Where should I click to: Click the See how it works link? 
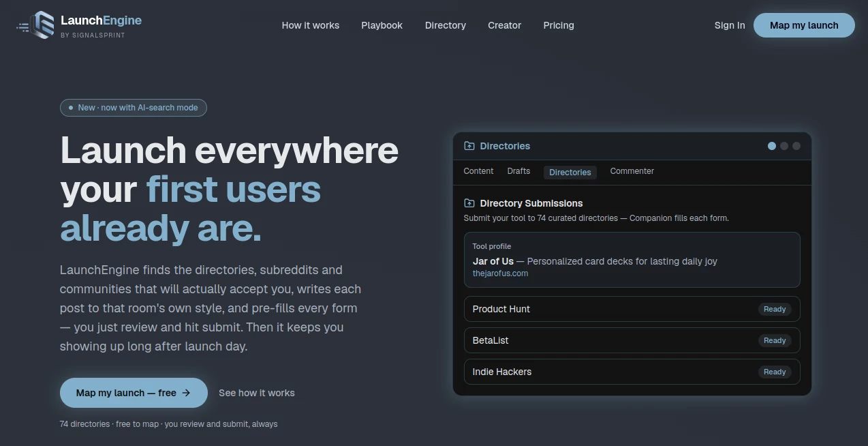click(257, 393)
